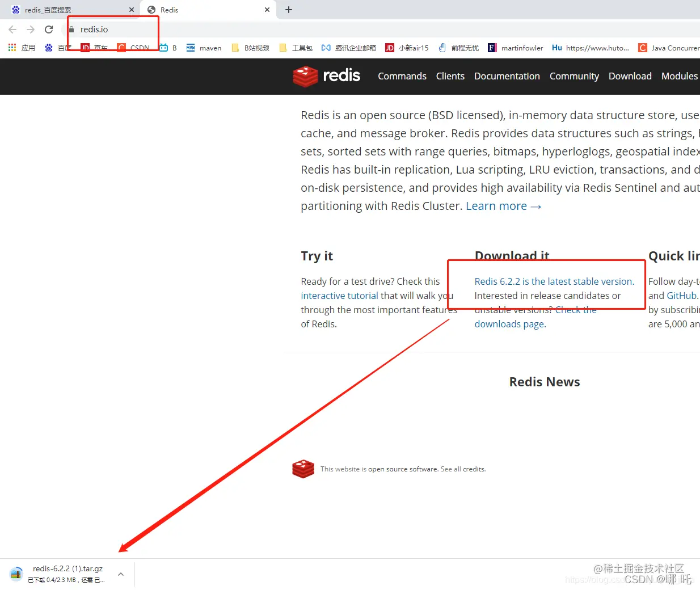The height and width of the screenshot is (590, 700).
Task: Click Redis 6.2.2 latest stable version link
Action: [554, 281]
